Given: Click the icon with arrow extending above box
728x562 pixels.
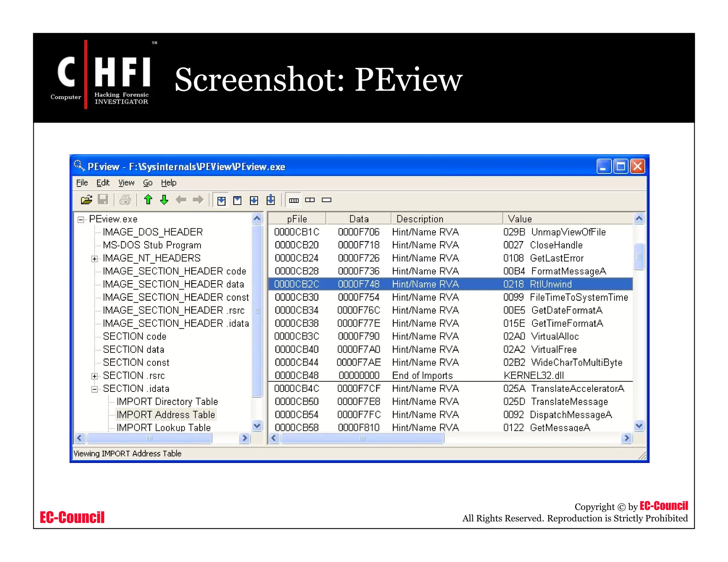Looking at the screenshot, I should pyautogui.click(x=271, y=200).
